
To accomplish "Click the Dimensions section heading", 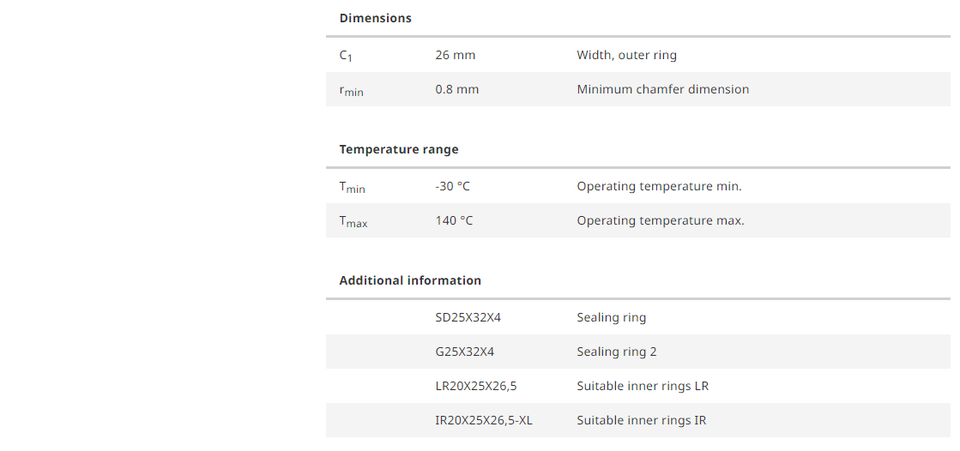I will click(x=375, y=18).
